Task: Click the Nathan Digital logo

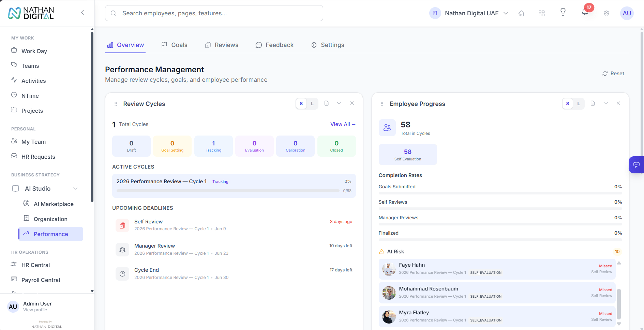Action: (x=31, y=13)
